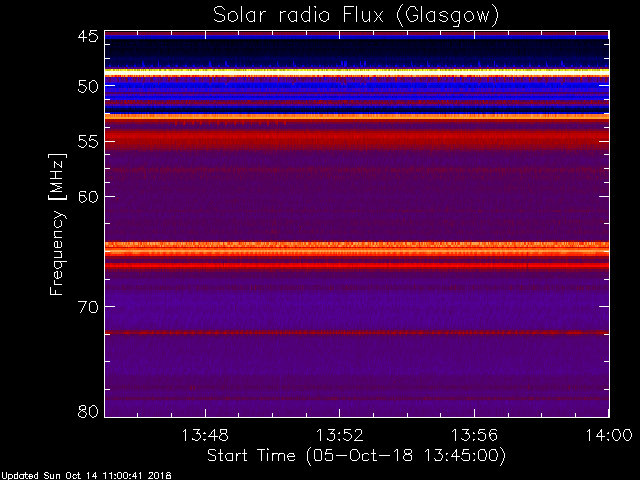Click the 80 MHz axis label
The height and width of the screenshot is (480, 640).
point(88,411)
